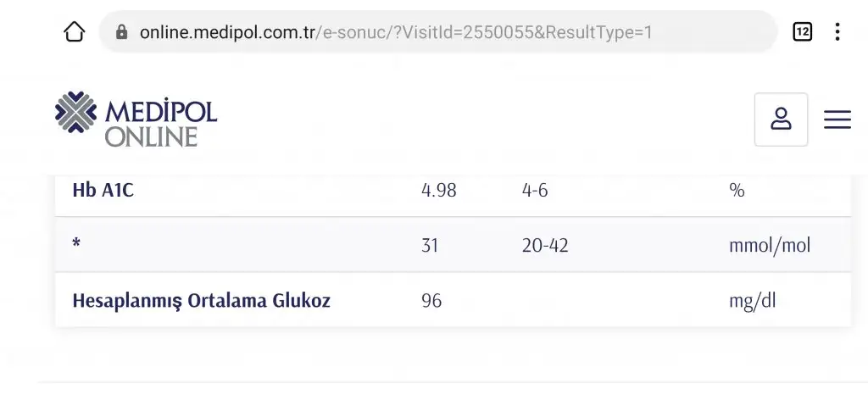Open the tab switcher showing 12 tabs

point(802,32)
